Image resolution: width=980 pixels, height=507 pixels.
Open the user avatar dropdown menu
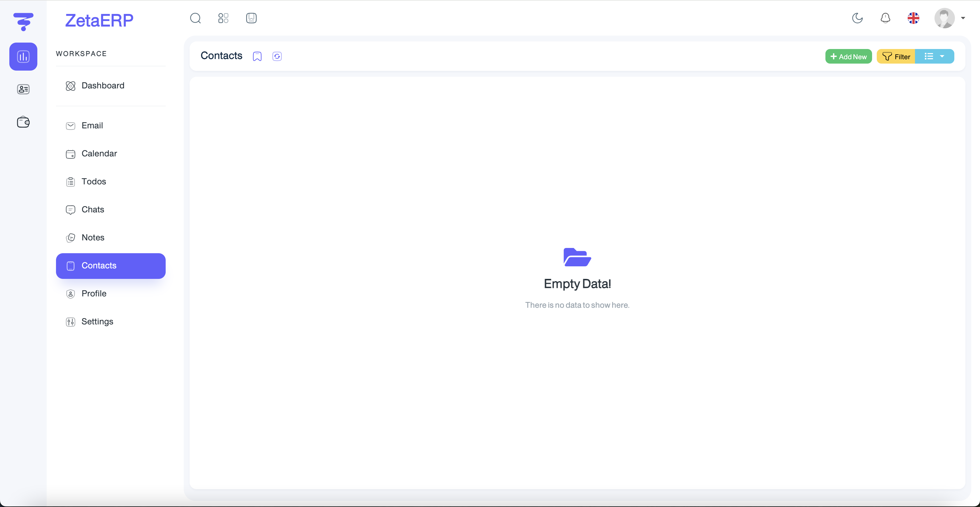tap(950, 18)
